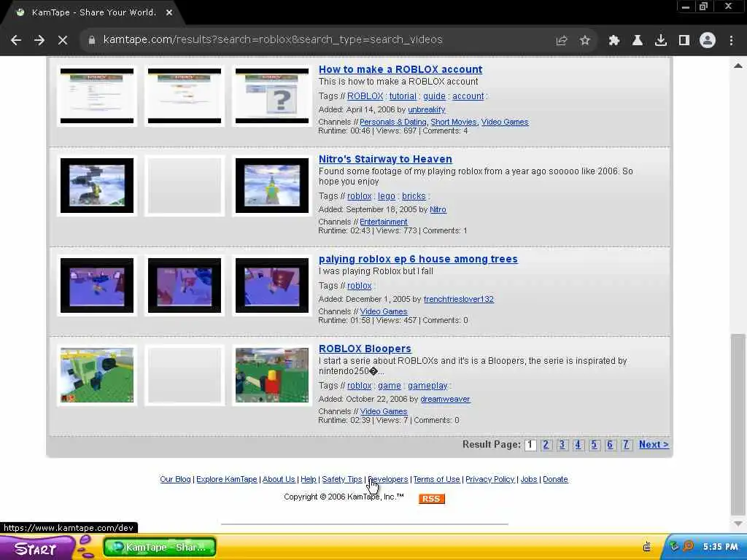Open user dreamweaver profile link
This screenshot has height=560, width=747.
(445, 399)
